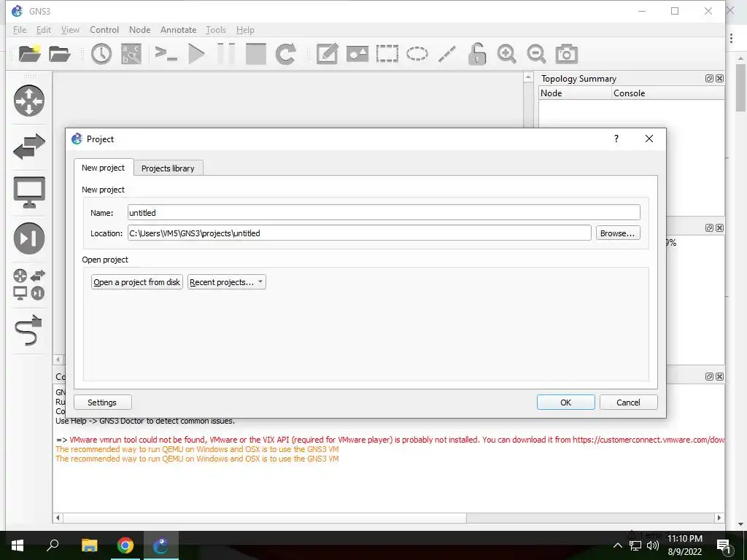Browse switches in the device sidebar
This screenshot has width=747, height=560.
click(x=29, y=147)
